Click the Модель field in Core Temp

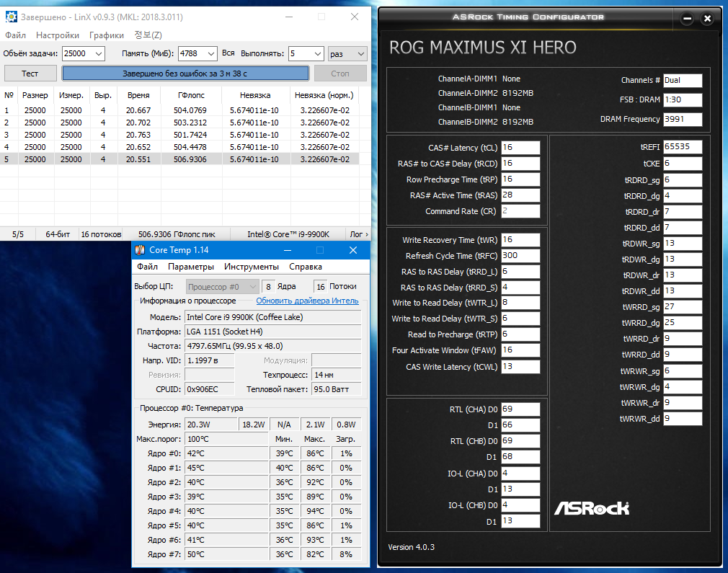273,317
